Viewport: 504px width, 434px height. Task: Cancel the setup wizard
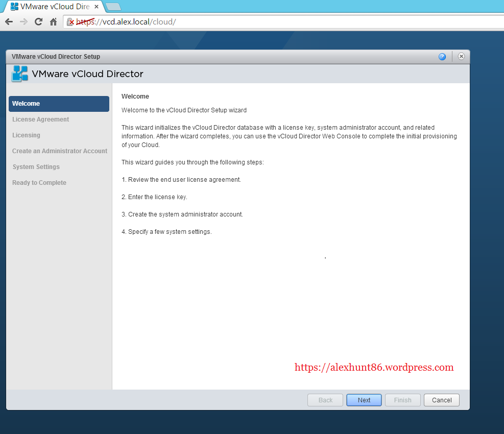442,400
